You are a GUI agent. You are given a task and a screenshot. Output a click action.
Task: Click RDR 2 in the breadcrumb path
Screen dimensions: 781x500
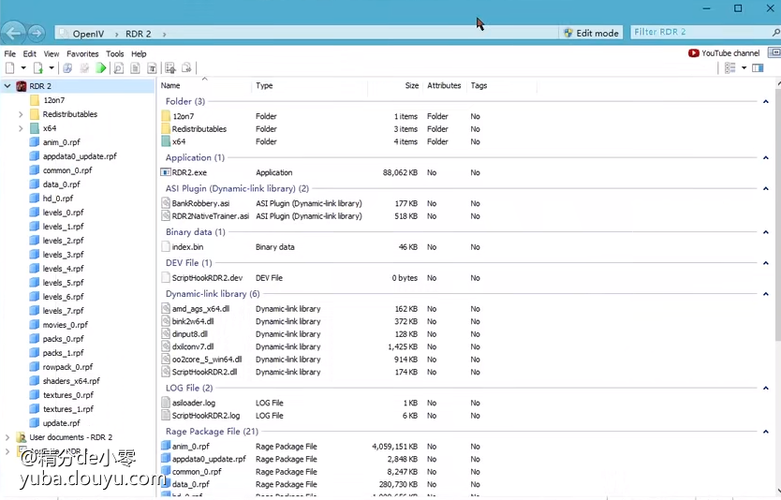coord(138,34)
